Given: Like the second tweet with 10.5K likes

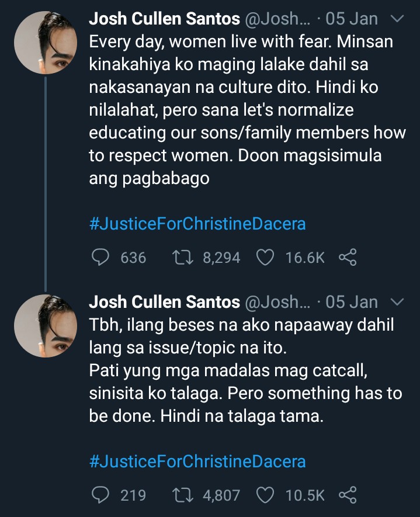Looking at the screenshot, I should (x=266, y=495).
